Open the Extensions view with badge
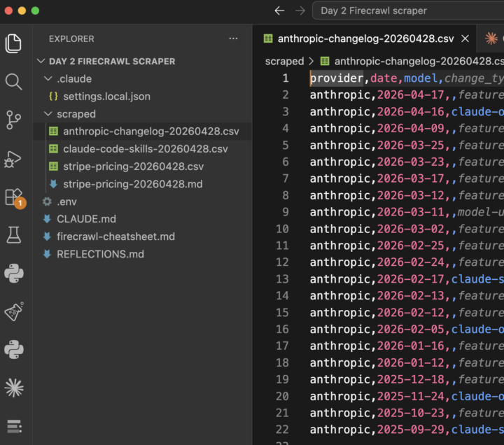 (15, 197)
